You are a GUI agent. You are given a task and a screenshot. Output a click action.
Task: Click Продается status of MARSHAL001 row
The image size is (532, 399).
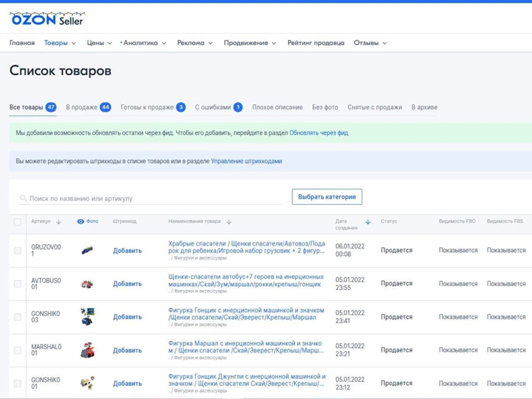(x=396, y=350)
